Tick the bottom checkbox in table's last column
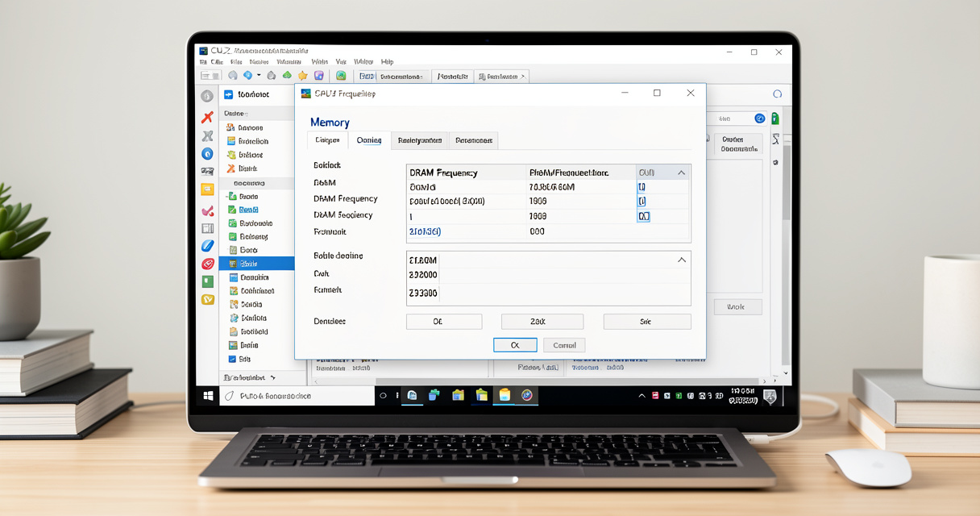The width and height of the screenshot is (980, 516). [x=643, y=216]
